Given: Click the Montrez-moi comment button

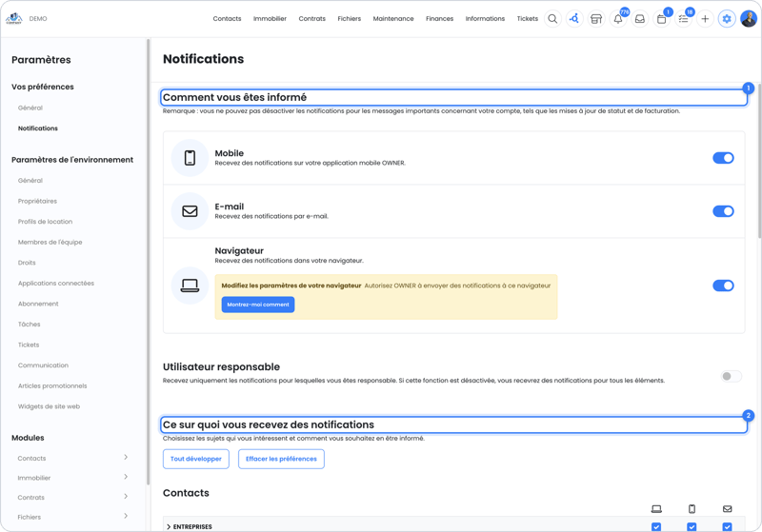Looking at the screenshot, I should click(x=258, y=305).
